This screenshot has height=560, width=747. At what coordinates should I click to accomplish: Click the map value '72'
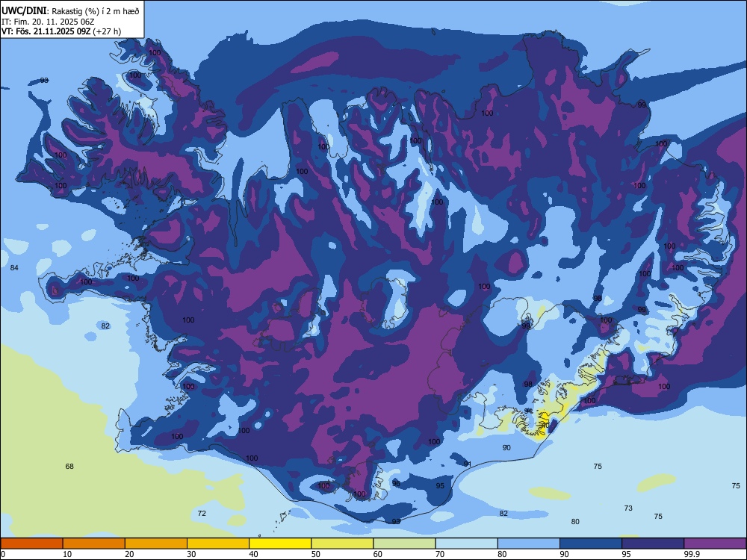coord(202,513)
